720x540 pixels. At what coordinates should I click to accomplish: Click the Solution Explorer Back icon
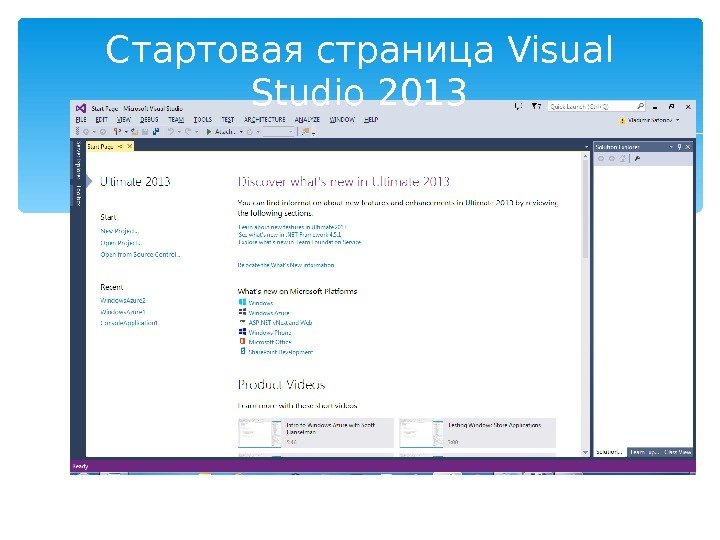pyautogui.click(x=601, y=158)
